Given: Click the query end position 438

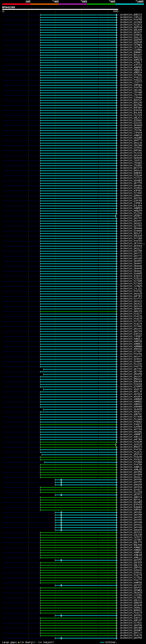Looking at the screenshot, I should [115, 11].
